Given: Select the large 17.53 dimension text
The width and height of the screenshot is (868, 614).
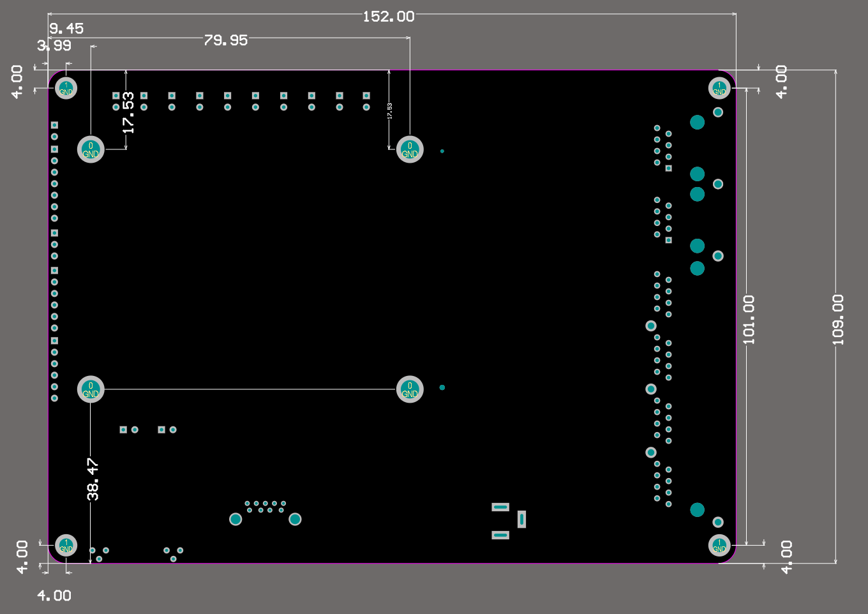Looking at the screenshot, I should pyautogui.click(x=129, y=113).
